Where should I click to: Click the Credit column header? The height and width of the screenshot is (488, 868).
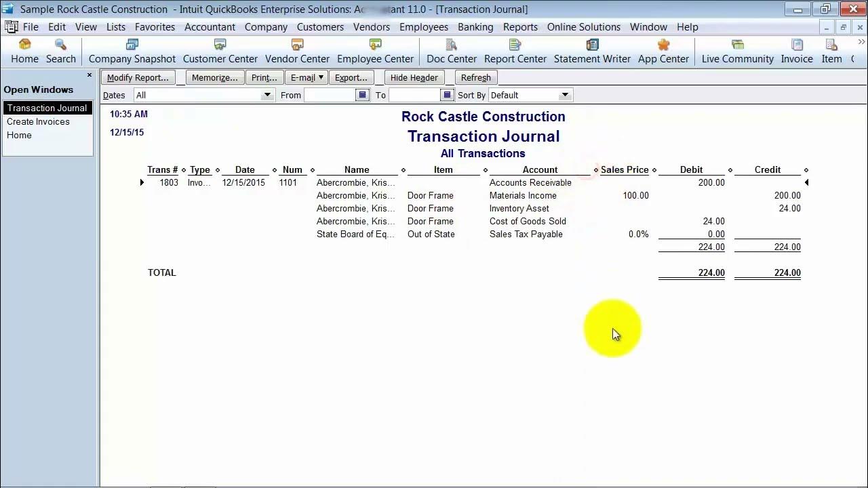[768, 169]
